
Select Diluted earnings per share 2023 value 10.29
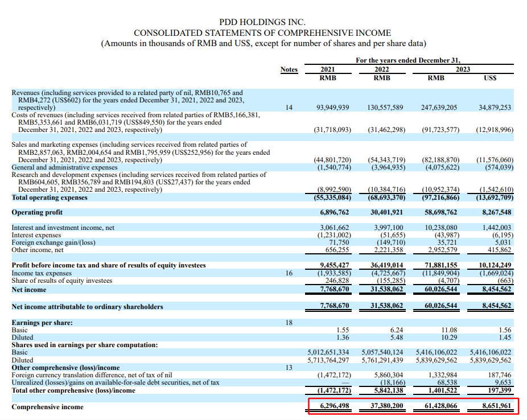point(449,337)
